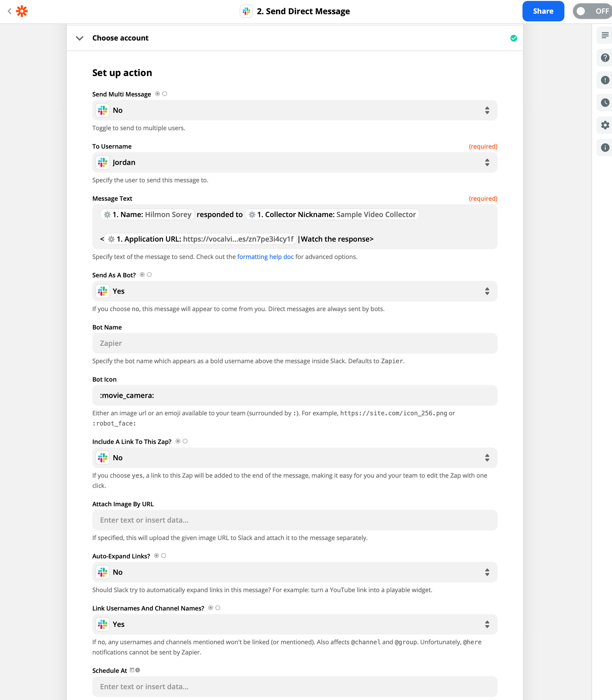The width and height of the screenshot is (612, 700).
Task: Open Link Usernames And Channel Names dropdown
Action: pyautogui.click(x=294, y=624)
